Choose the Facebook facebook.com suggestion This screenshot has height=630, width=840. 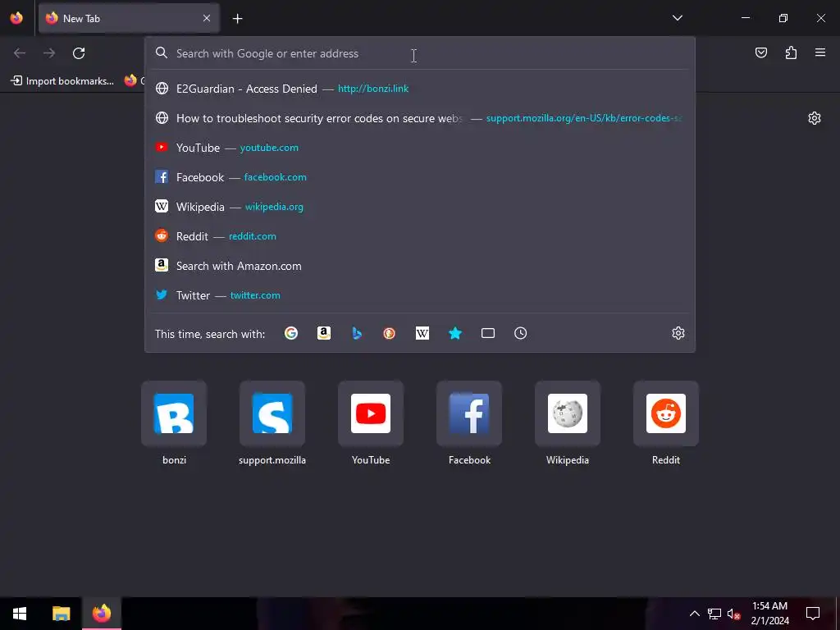420,177
